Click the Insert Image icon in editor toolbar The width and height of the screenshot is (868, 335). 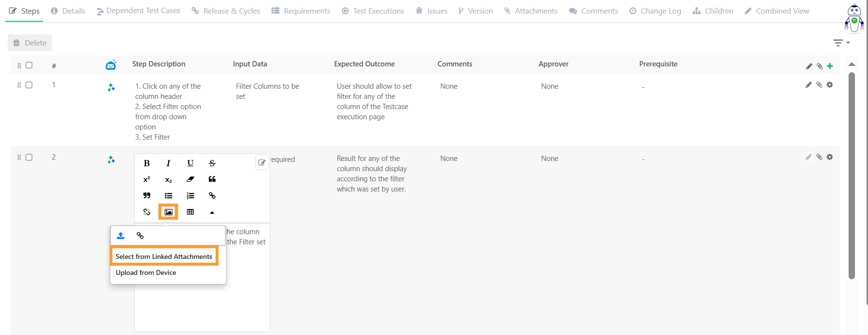click(168, 212)
